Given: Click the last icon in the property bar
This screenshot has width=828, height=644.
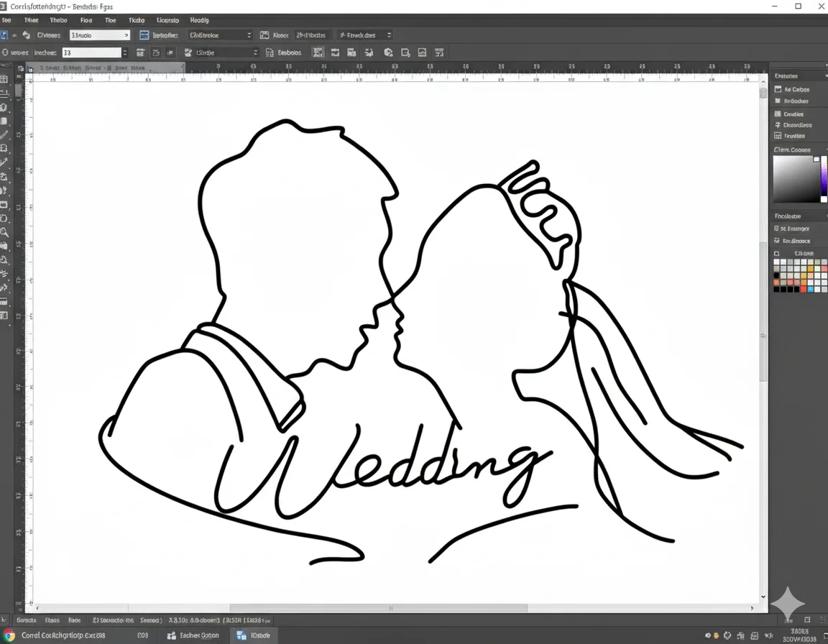Looking at the screenshot, I should [439, 52].
